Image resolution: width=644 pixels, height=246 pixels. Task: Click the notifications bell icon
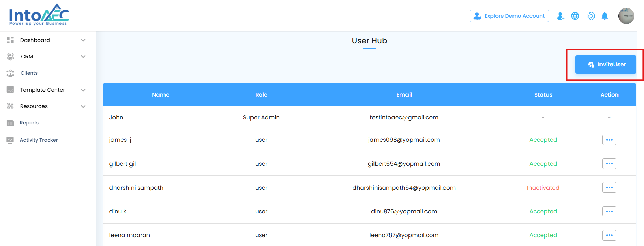pos(605,16)
